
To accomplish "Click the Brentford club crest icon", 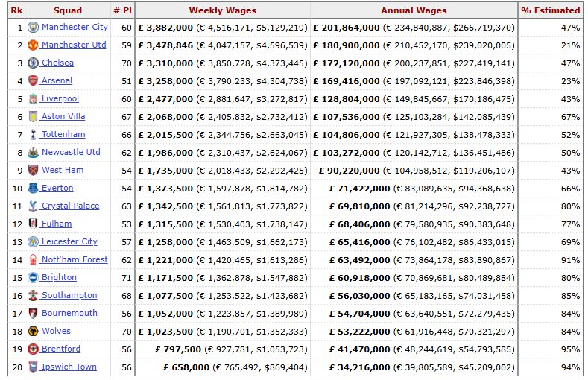I will point(33,349).
